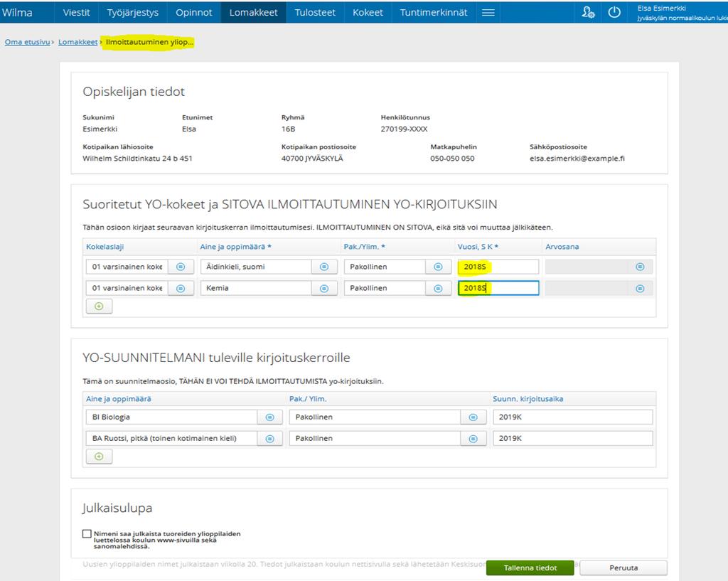Open subject dropdown for Kemia

(x=324, y=288)
